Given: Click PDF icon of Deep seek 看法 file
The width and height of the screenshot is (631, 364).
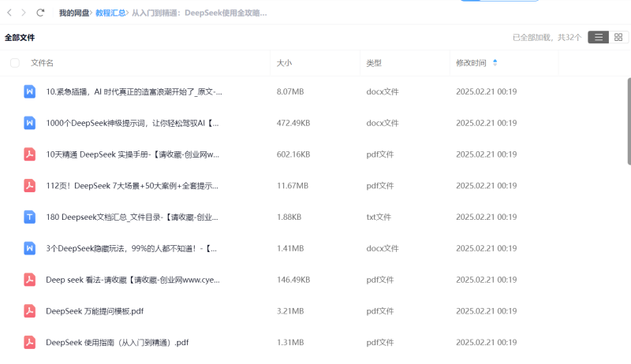Looking at the screenshot, I should (29, 280).
